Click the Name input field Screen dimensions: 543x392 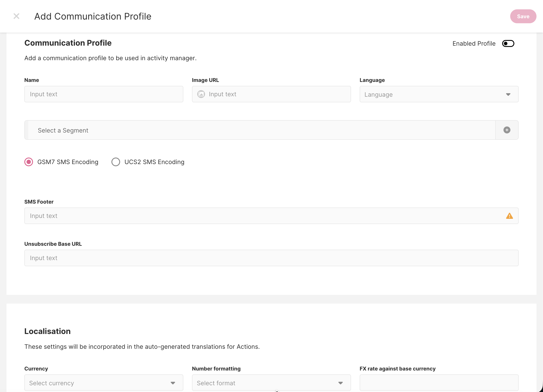[104, 94]
